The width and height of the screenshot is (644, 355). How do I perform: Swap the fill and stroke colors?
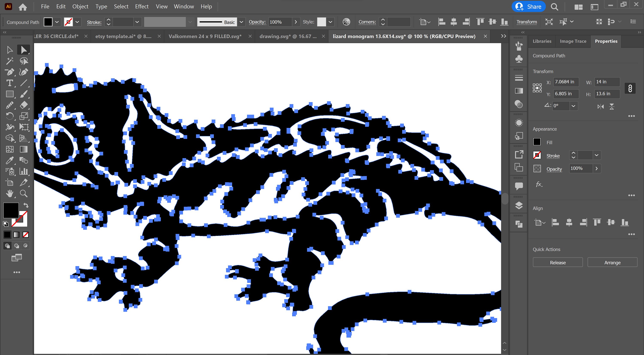[26, 205]
